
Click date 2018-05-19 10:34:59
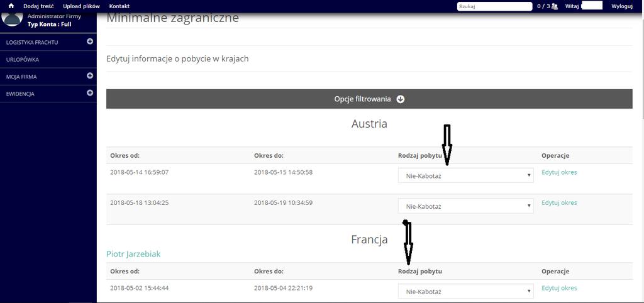(x=284, y=203)
